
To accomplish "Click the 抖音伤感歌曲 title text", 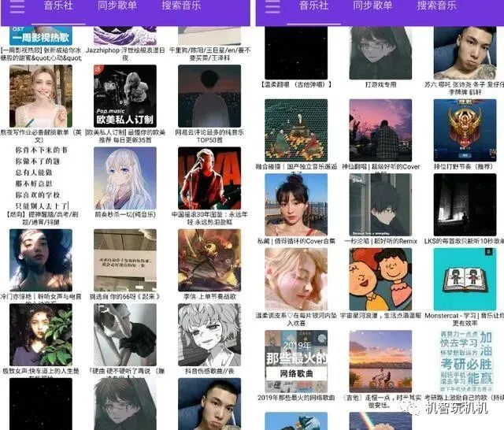I will pos(209,371).
